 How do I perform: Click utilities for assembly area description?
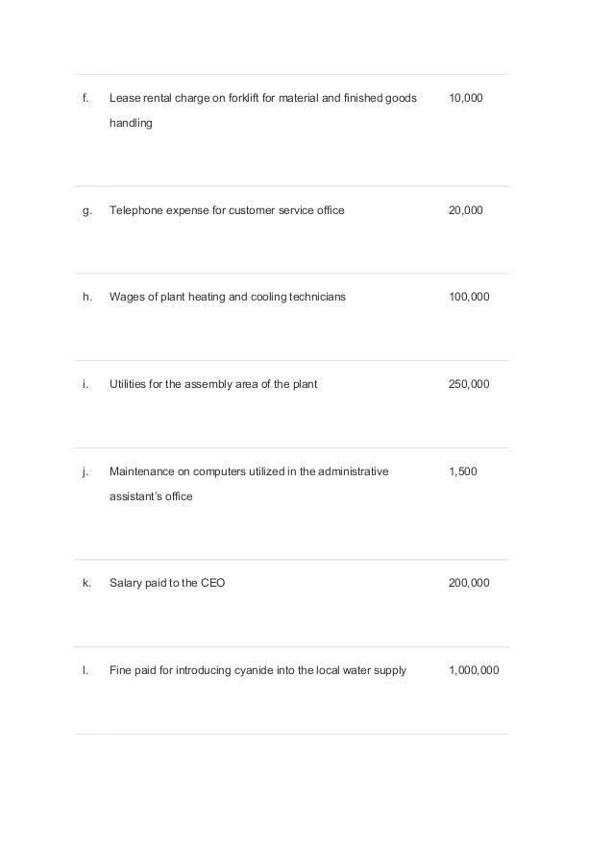213,384
